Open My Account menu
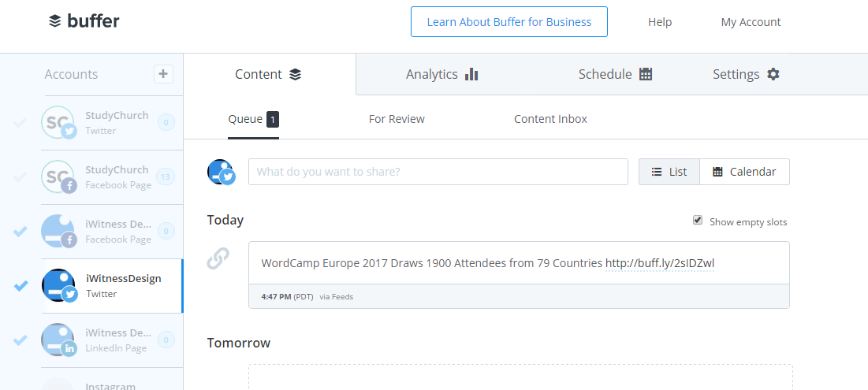 pos(751,22)
